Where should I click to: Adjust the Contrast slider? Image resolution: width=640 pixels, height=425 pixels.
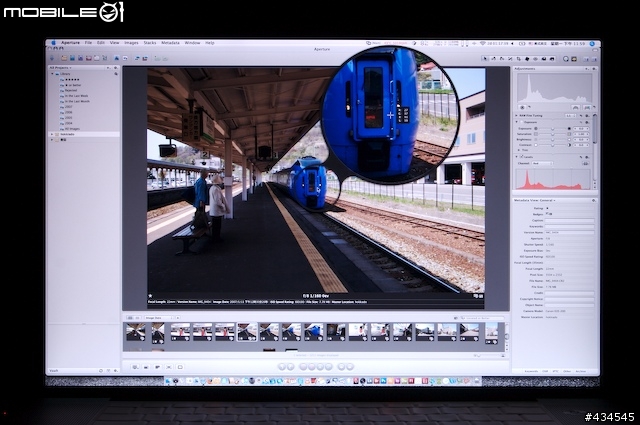click(x=553, y=145)
